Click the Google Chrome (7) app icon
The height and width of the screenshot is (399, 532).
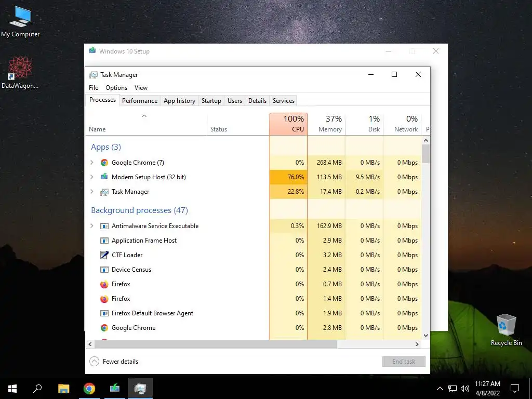click(x=104, y=163)
